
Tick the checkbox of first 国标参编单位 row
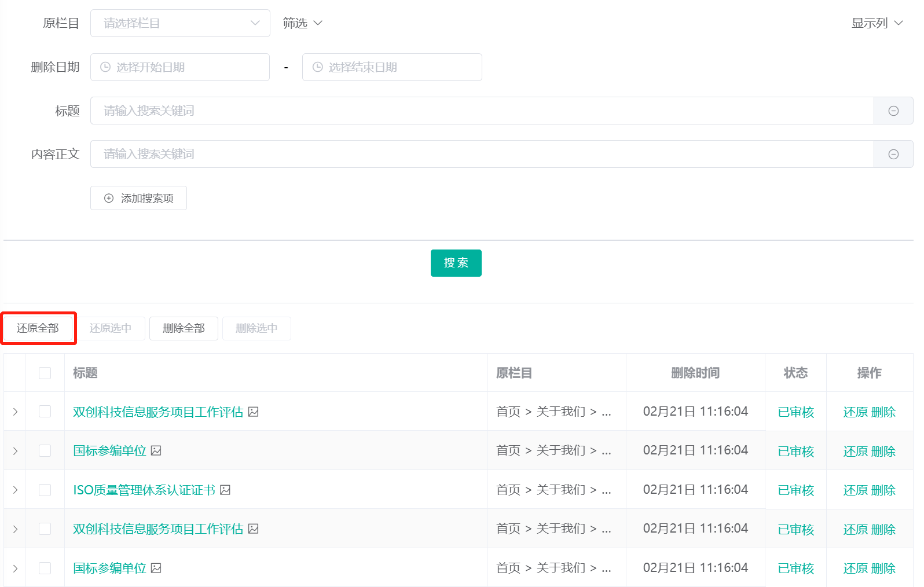click(45, 451)
